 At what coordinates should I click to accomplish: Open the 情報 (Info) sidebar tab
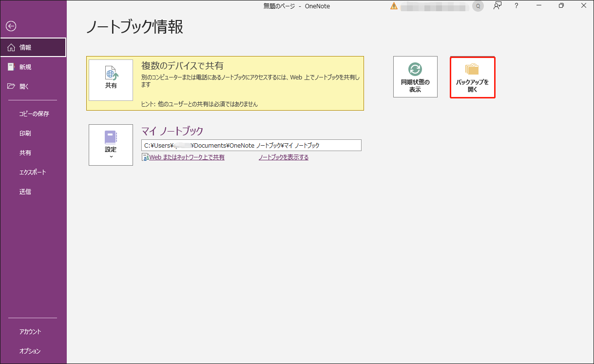[33, 47]
